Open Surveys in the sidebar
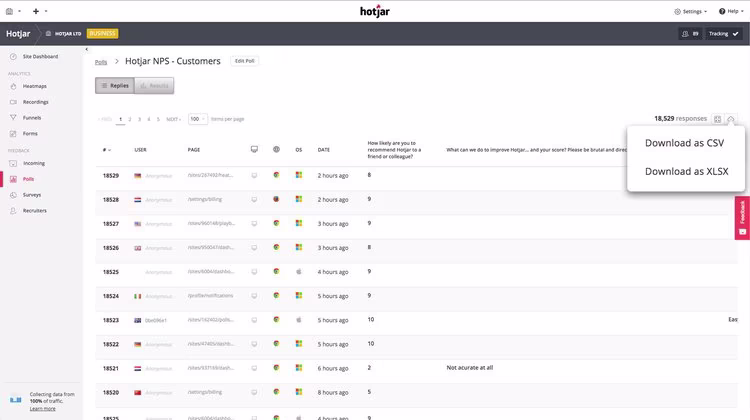This screenshot has width=750, height=420. pos(32,195)
